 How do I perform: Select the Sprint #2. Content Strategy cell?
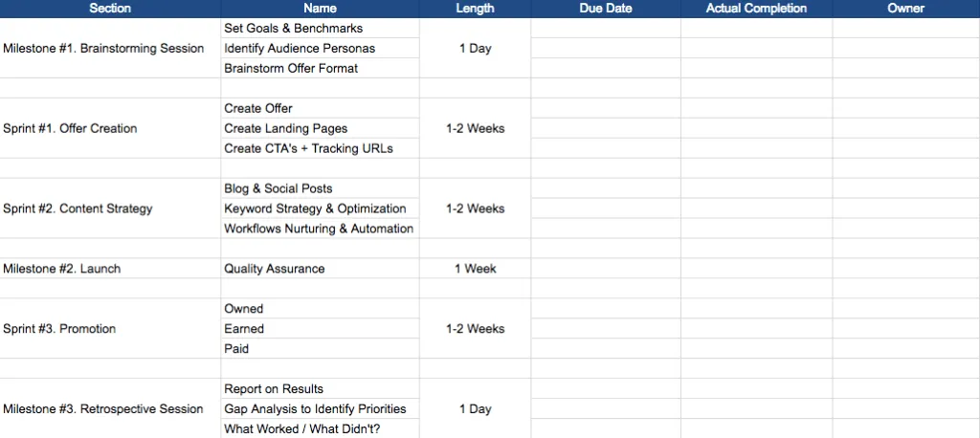(78, 208)
